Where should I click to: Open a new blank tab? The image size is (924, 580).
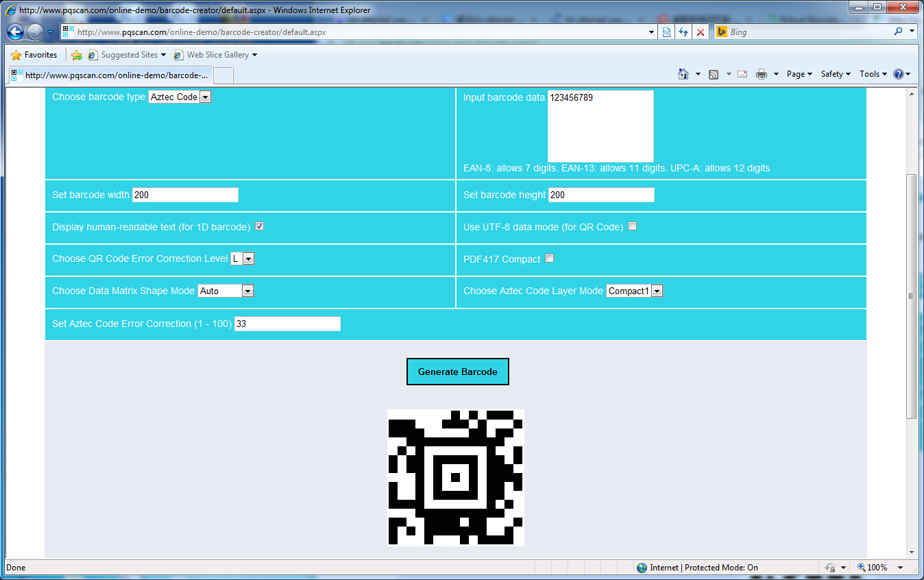(x=224, y=75)
